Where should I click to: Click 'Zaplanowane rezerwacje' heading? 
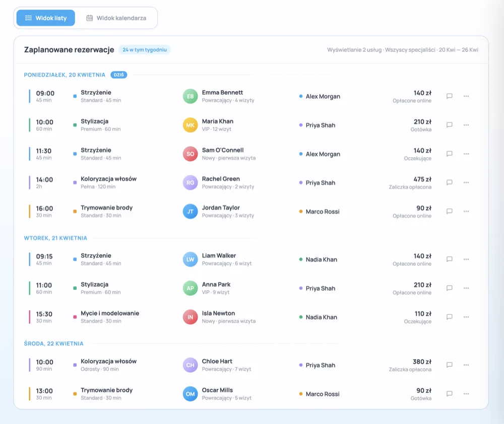coord(69,50)
